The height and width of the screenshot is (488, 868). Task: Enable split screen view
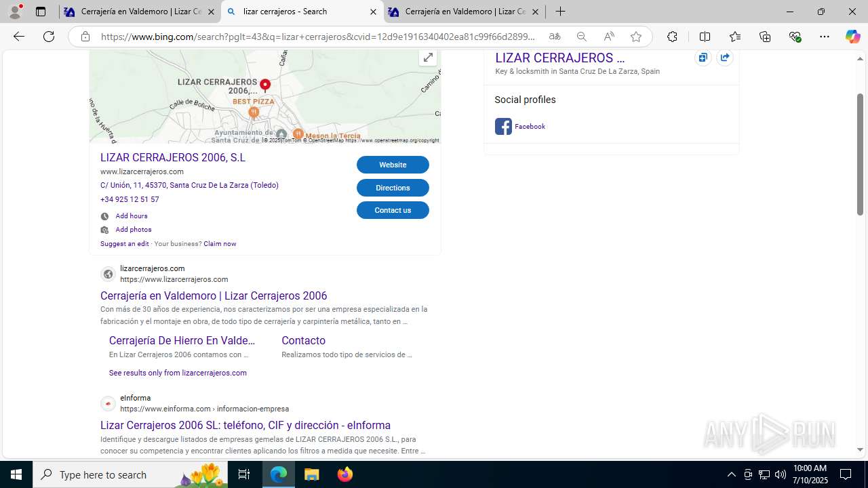[x=705, y=37]
